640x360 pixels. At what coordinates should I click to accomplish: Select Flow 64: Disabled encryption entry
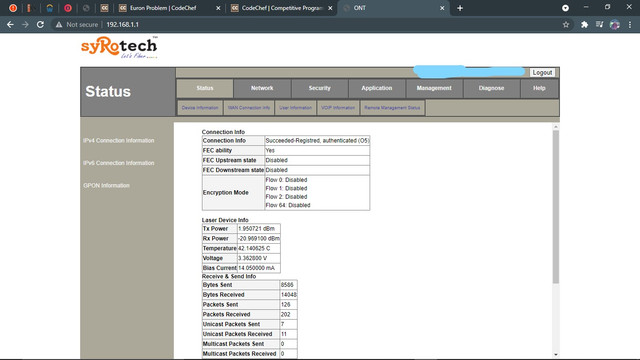pos(288,205)
